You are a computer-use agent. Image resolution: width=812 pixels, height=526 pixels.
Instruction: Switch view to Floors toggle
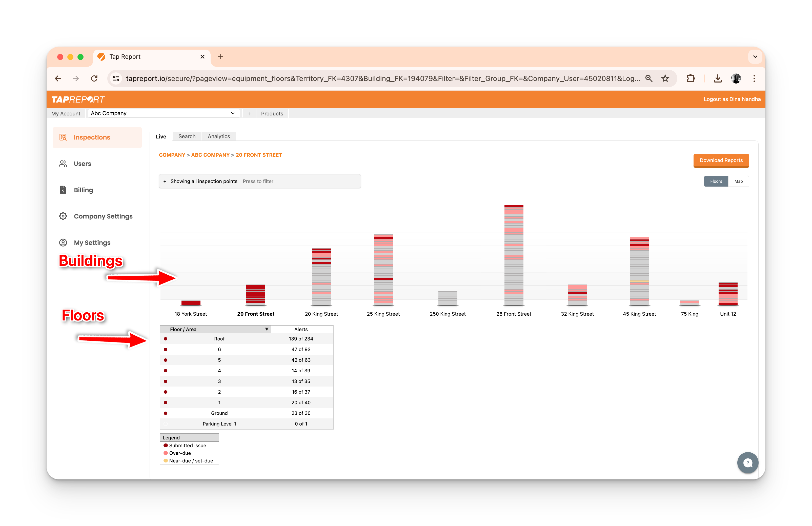pos(716,181)
